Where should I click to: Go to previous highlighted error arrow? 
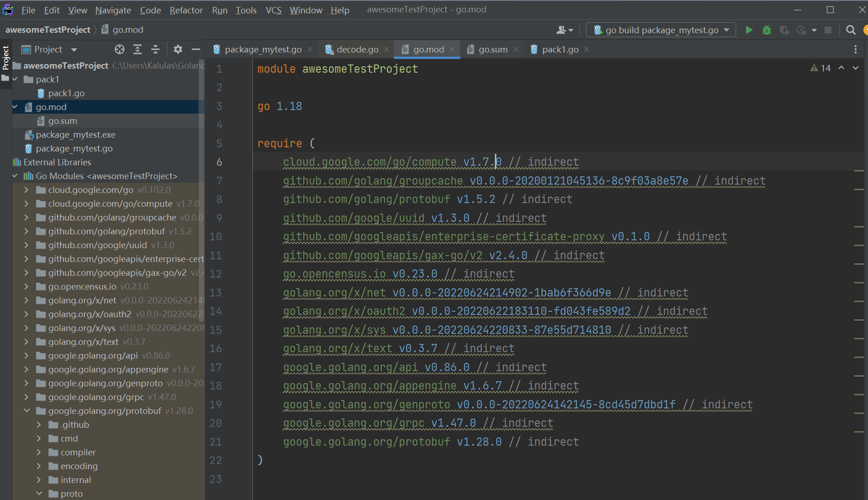pos(841,68)
